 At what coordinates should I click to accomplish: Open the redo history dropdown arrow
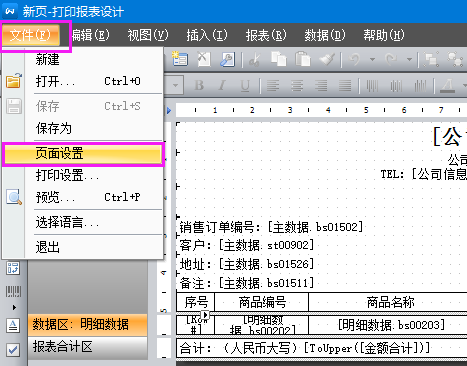click(409, 60)
